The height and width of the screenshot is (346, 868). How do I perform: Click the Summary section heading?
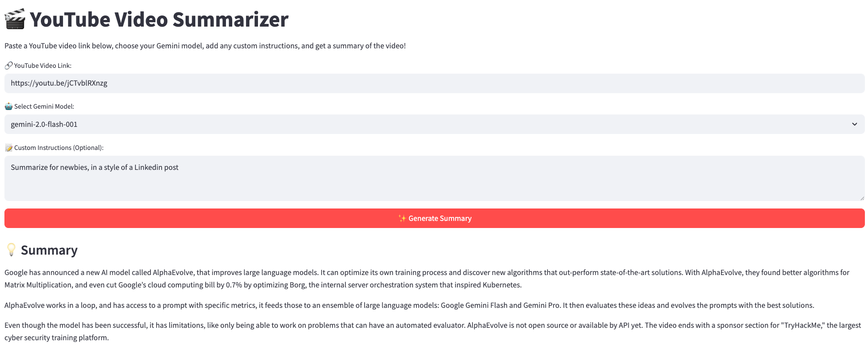pos(49,250)
